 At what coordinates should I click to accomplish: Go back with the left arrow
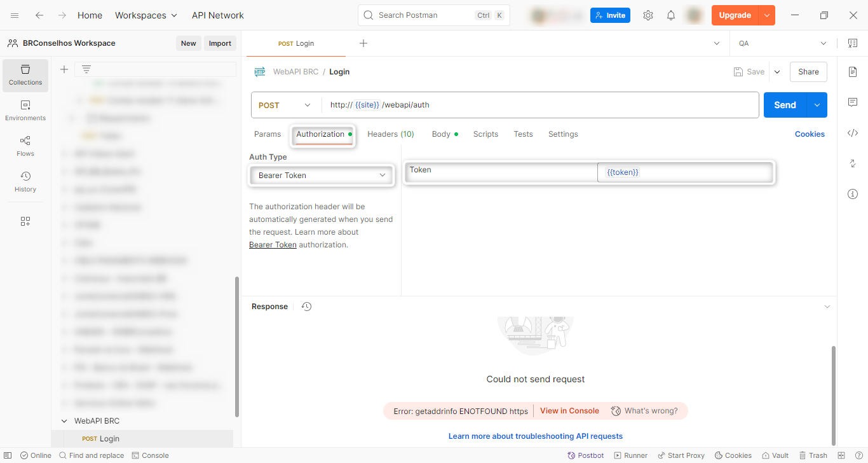click(x=39, y=15)
